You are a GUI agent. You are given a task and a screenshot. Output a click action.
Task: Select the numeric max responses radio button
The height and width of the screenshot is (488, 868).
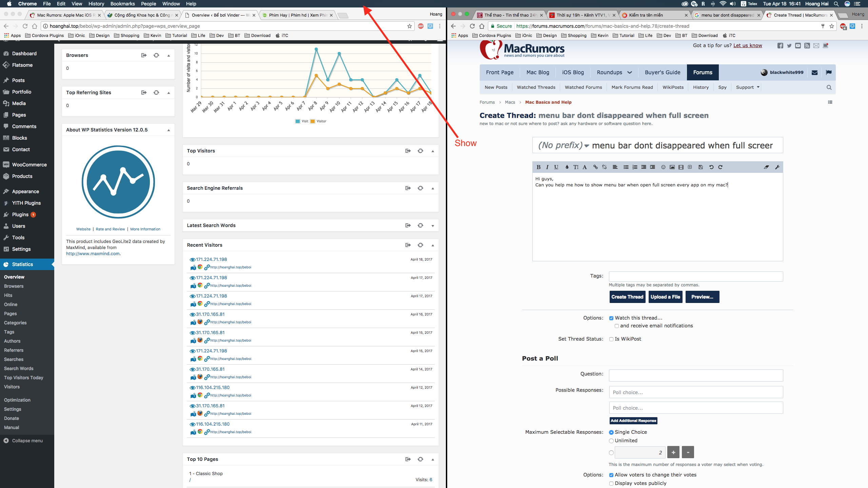(611, 453)
